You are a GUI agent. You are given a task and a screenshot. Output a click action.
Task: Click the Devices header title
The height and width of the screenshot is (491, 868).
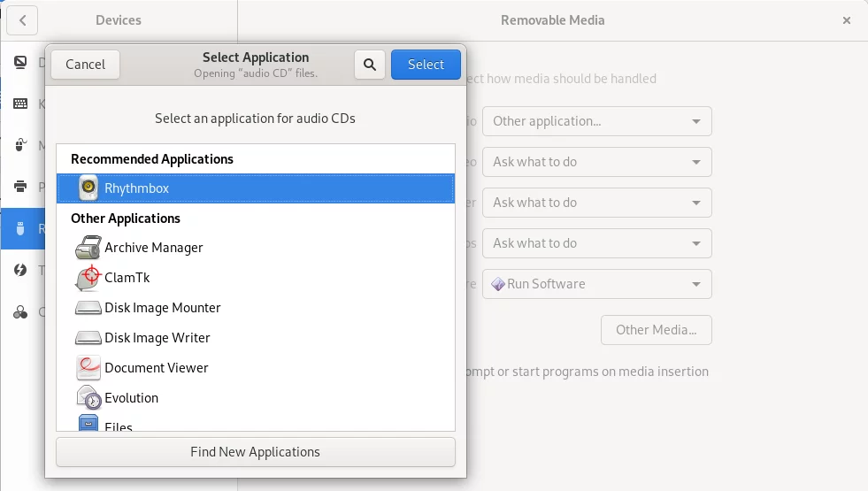(x=119, y=20)
